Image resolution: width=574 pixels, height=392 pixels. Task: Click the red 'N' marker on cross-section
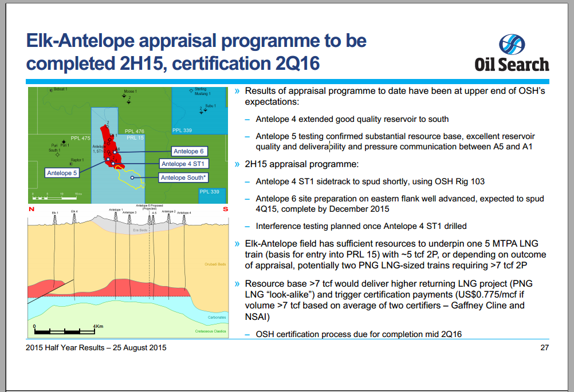(32, 209)
